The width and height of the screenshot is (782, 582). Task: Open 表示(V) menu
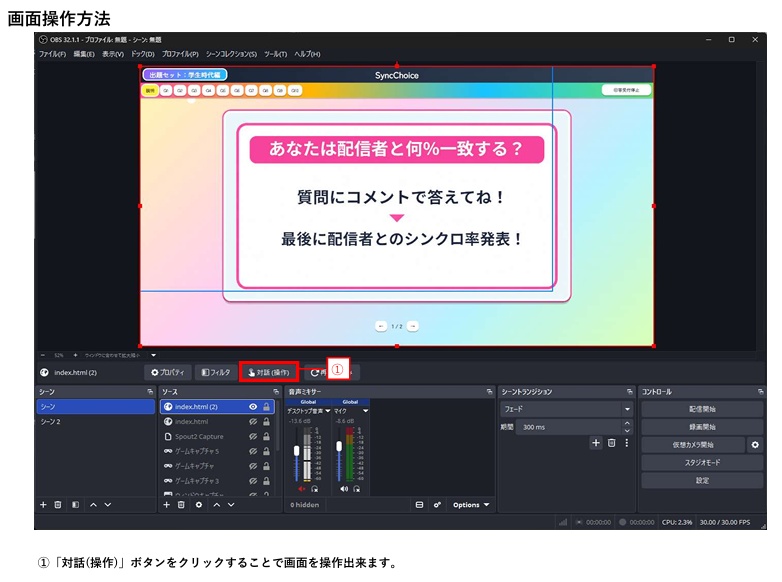click(113, 54)
